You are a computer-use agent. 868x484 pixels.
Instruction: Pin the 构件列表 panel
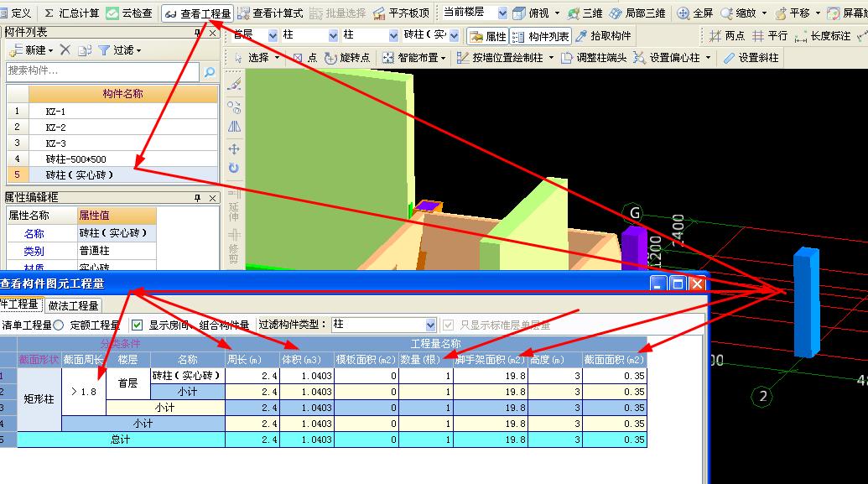click(x=198, y=34)
